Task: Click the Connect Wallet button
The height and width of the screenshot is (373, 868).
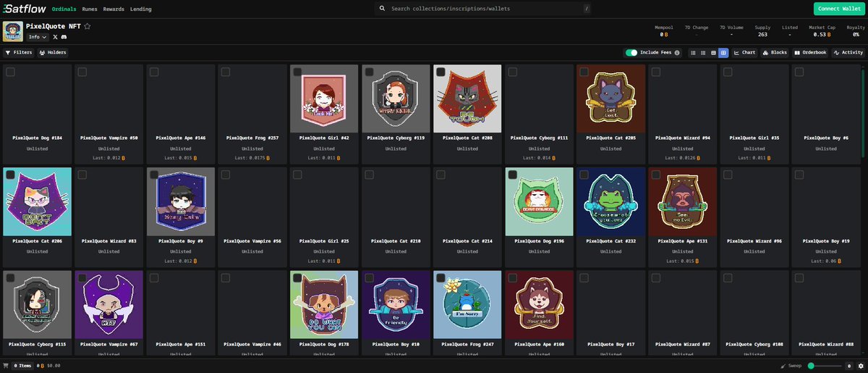Action: click(x=839, y=9)
